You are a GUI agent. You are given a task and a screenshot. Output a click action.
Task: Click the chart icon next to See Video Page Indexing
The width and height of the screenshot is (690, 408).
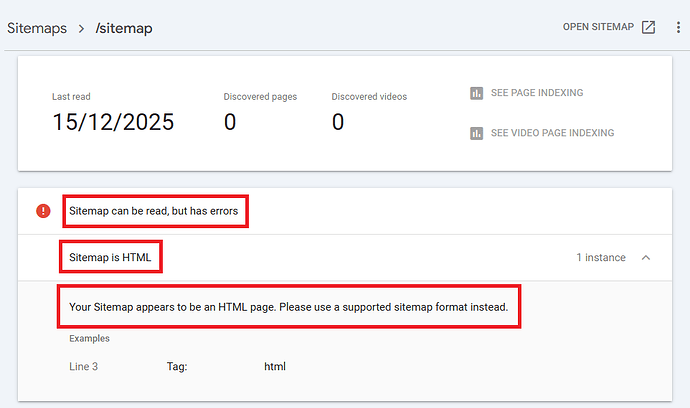[476, 133]
